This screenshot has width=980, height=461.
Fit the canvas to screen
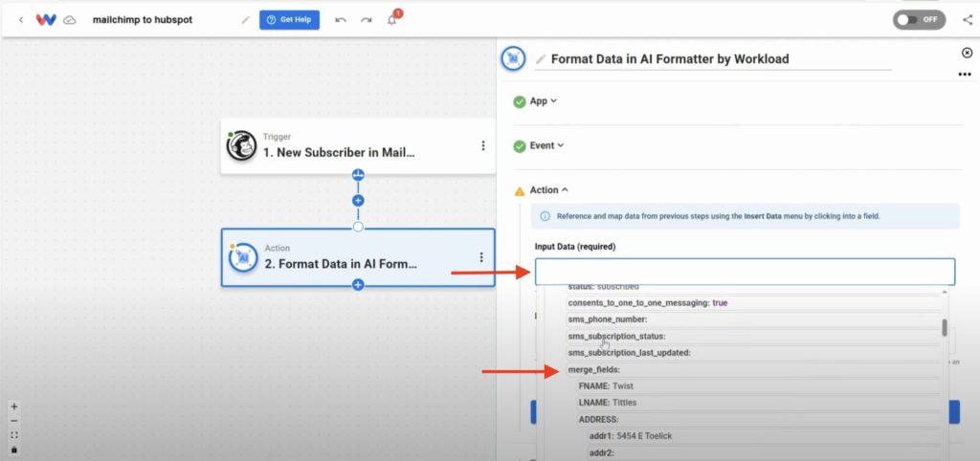[x=14, y=435]
